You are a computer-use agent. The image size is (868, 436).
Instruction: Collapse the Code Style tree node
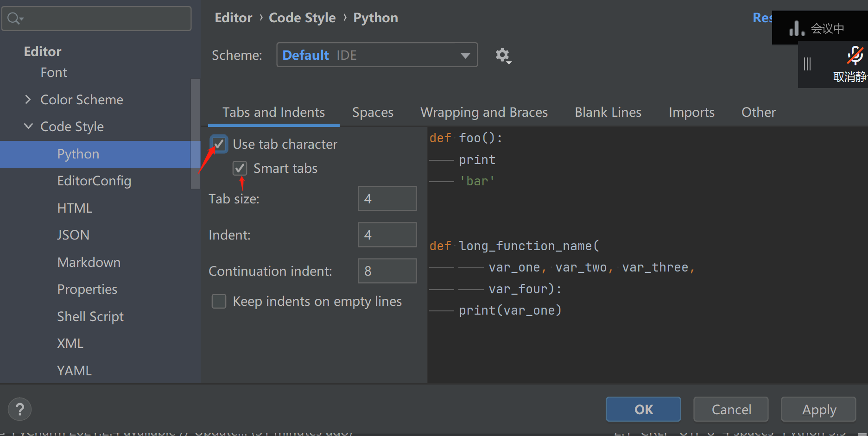click(x=28, y=126)
